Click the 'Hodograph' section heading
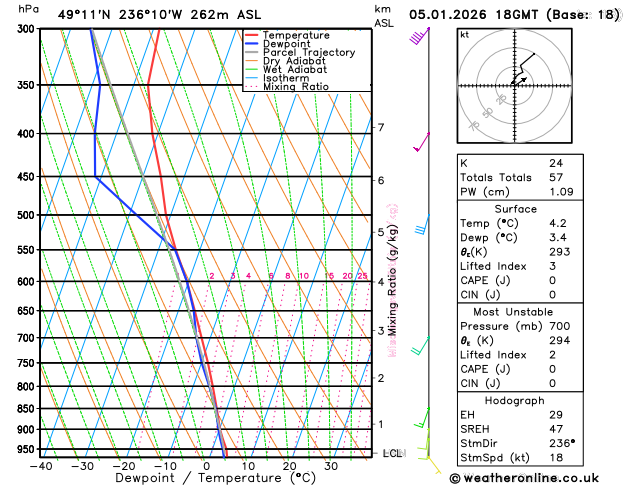The image size is (629, 486). (x=515, y=401)
